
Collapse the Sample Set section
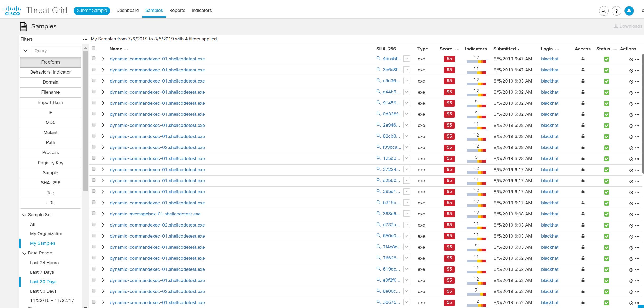point(24,215)
